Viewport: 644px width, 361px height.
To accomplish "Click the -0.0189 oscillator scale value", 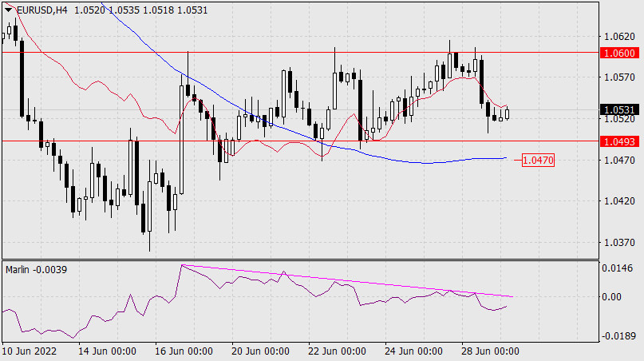I will 618,336.
